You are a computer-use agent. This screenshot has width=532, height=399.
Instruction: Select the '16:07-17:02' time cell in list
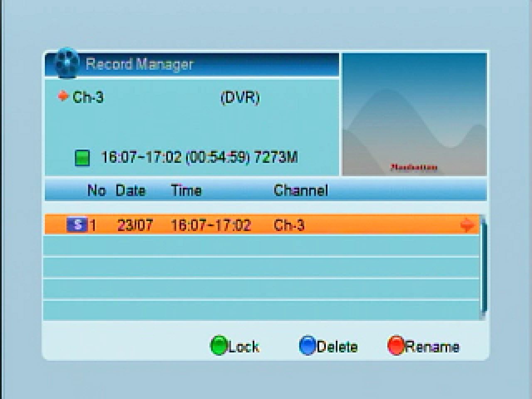(x=211, y=225)
